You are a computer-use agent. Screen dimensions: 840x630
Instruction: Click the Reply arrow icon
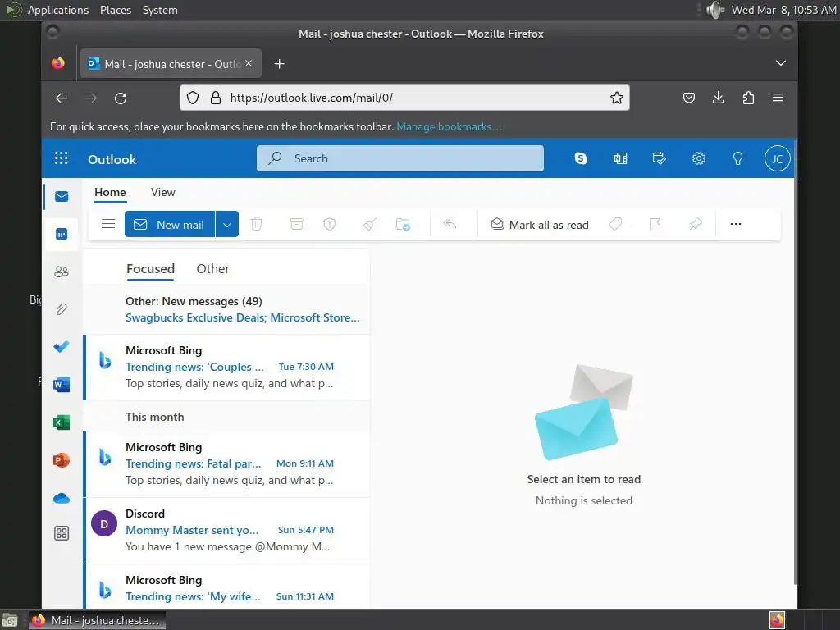(450, 224)
